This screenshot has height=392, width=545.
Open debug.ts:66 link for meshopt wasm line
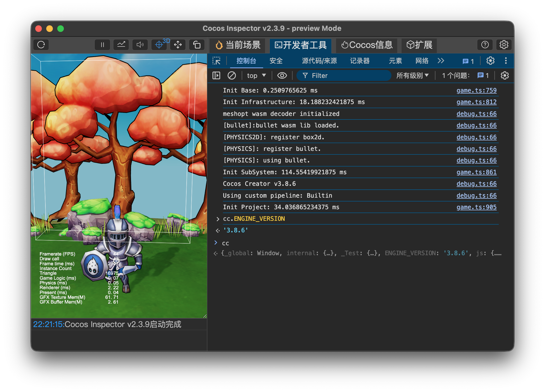[x=476, y=114]
